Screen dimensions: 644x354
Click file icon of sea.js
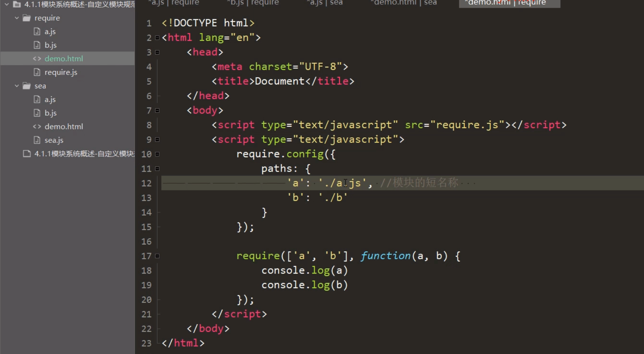(37, 140)
